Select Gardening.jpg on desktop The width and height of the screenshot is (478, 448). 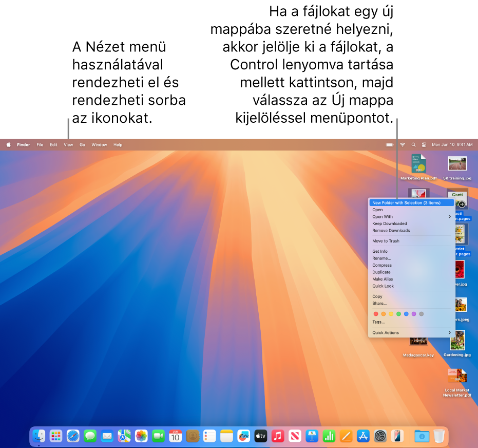point(457,344)
